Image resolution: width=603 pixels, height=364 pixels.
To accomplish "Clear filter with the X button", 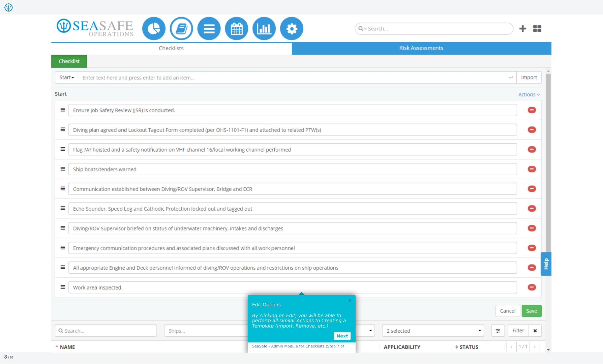I will (x=535, y=331).
